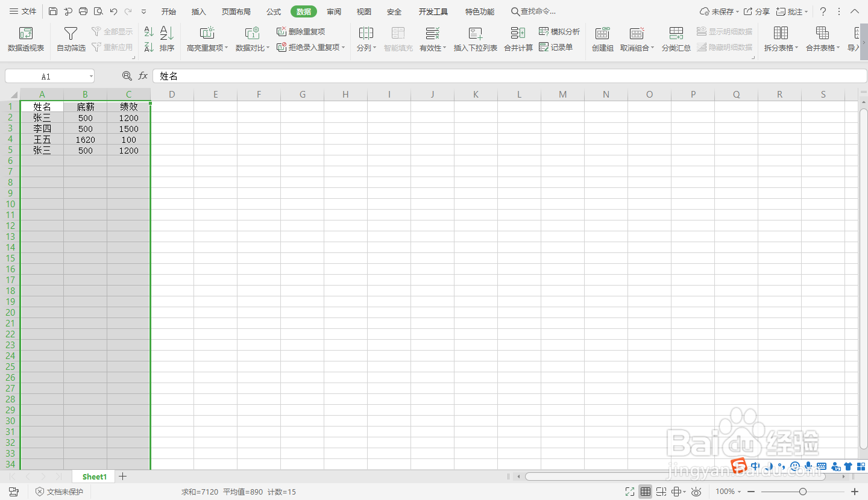Click zoom in plus button
The width and height of the screenshot is (868, 500).
pyautogui.click(x=854, y=492)
